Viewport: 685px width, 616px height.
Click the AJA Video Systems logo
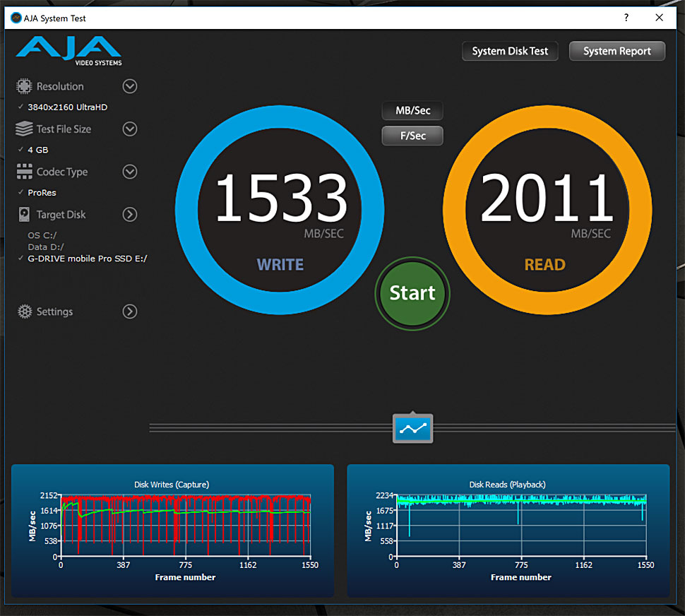tap(68, 50)
